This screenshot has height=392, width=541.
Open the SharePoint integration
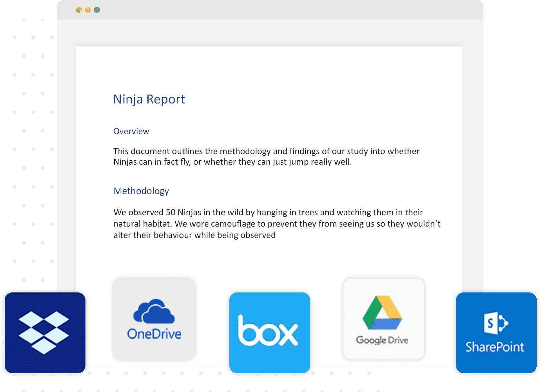coord(495,332)
